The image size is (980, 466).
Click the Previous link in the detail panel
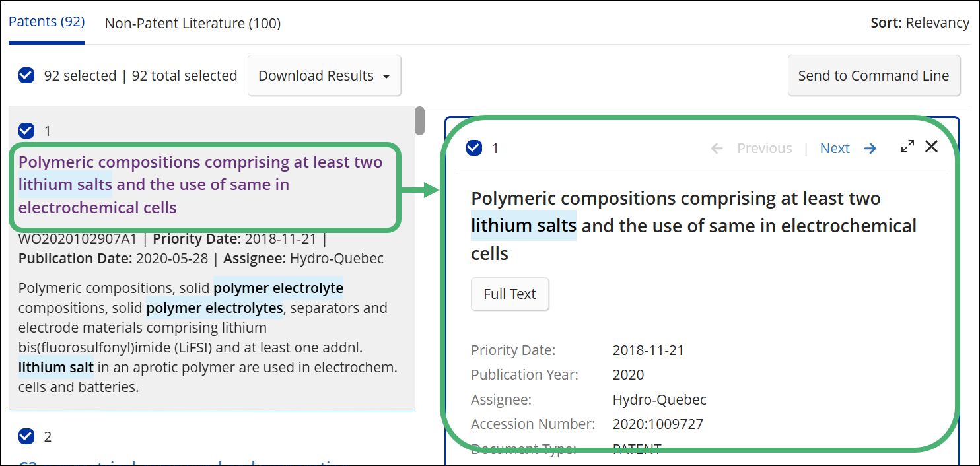click(765, 149)
